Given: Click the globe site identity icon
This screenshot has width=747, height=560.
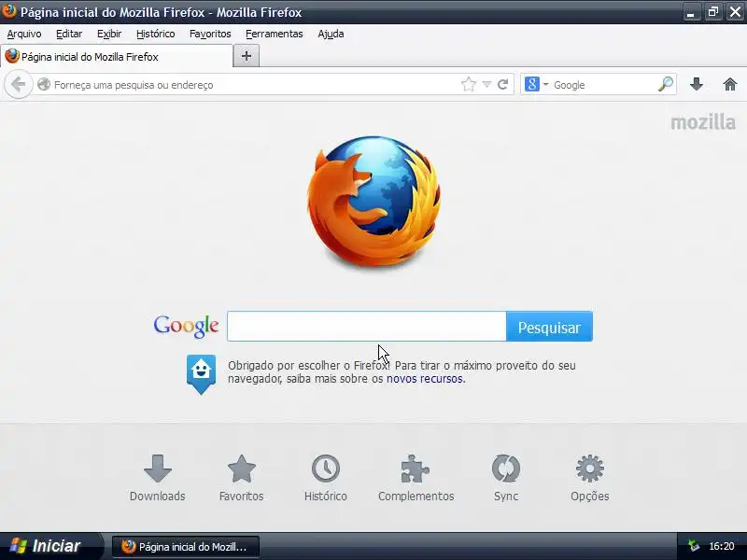Looking at the screenshot, I should (x=44, y=84).
